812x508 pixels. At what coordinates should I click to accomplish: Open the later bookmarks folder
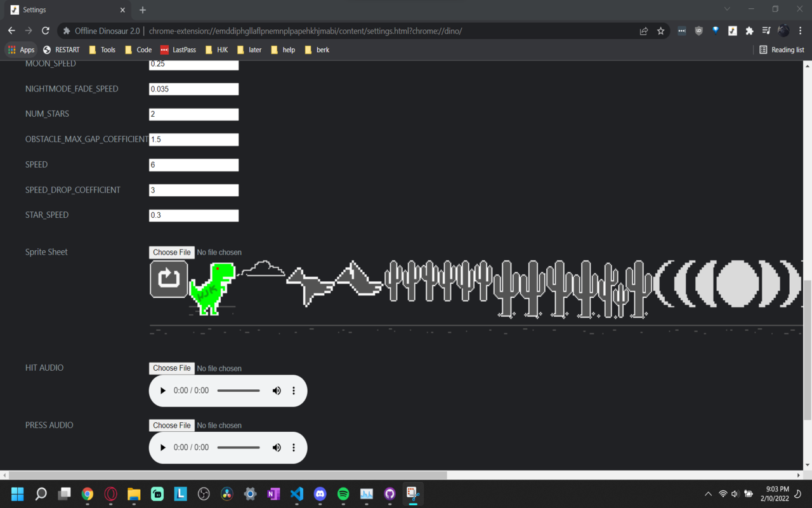[249, 50]
